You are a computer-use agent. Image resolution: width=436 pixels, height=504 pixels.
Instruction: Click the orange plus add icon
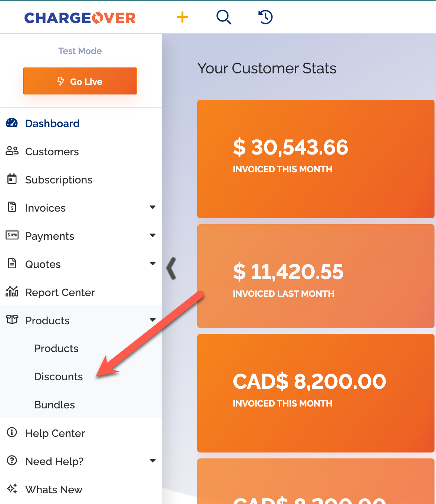click(x=182, y=17)
